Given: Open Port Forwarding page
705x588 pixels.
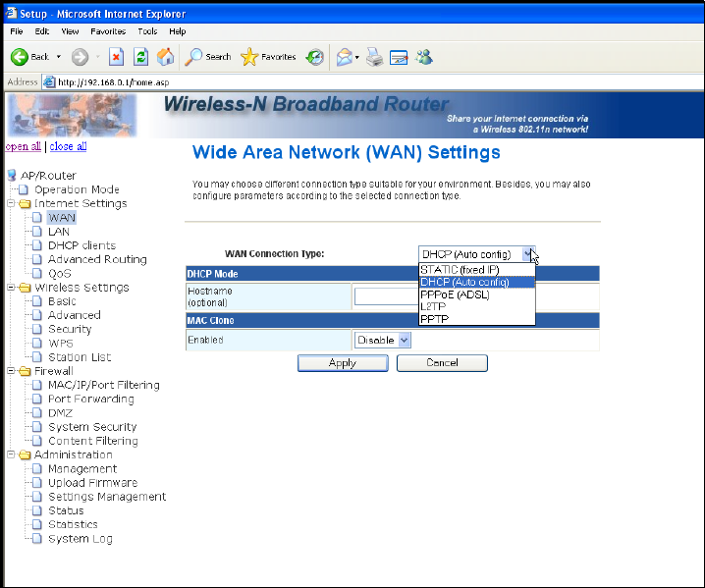Looking at the screenshot, I should point(90,399).
